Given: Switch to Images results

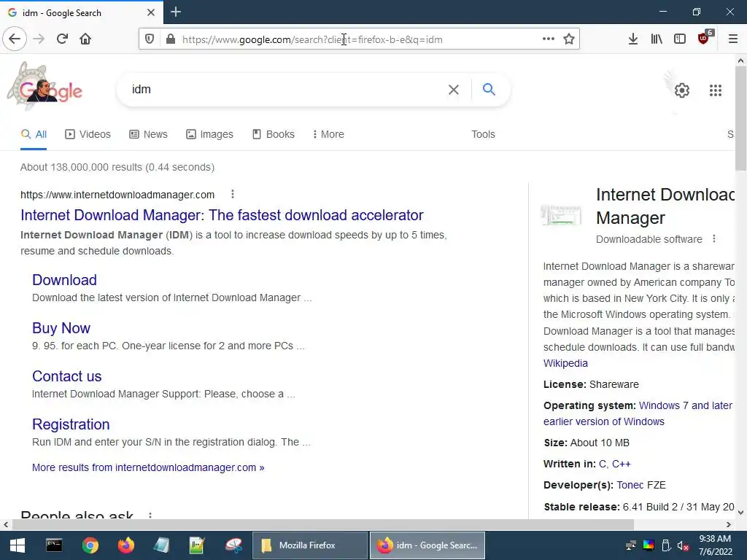Looking at the screenshot, I should pos(209,134).
